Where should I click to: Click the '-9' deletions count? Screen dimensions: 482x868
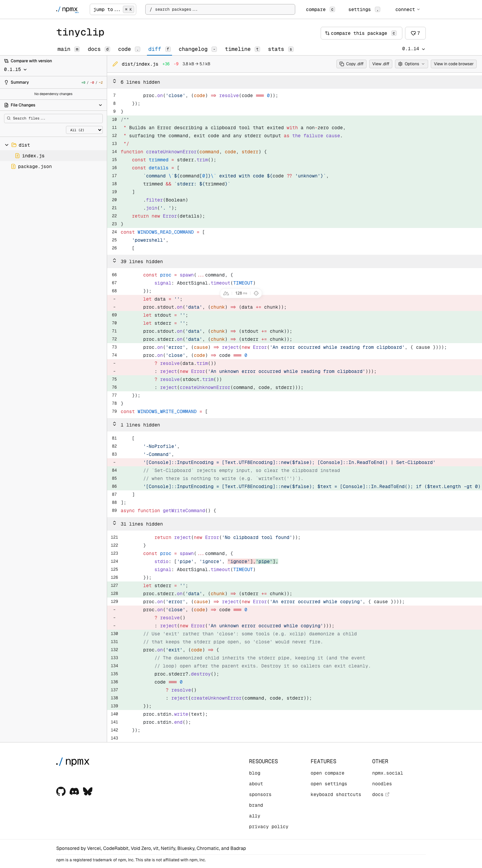[176, 64]
